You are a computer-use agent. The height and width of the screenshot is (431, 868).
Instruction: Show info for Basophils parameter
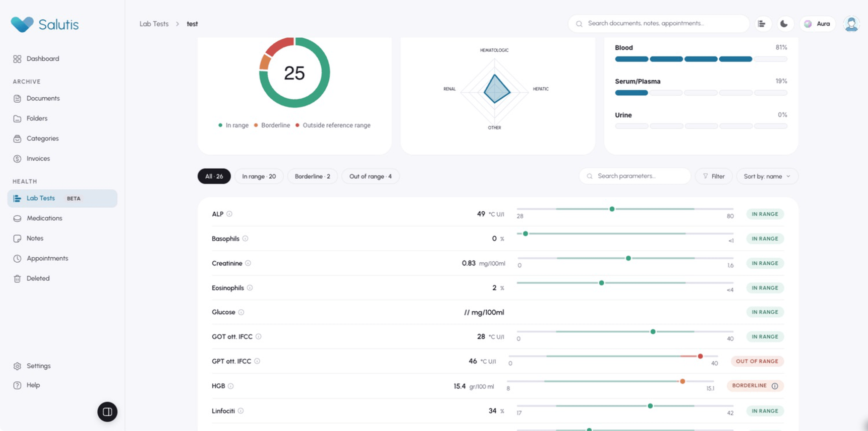[245, 238]
